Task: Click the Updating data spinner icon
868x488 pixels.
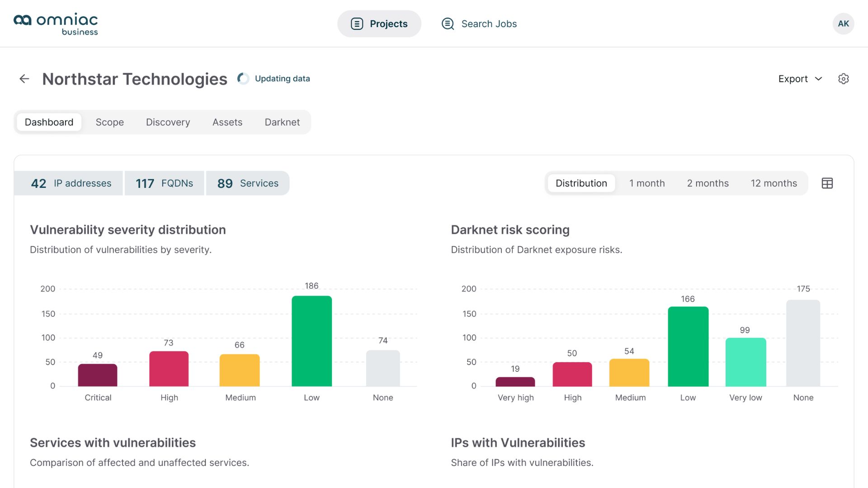Action: point(243,79)
